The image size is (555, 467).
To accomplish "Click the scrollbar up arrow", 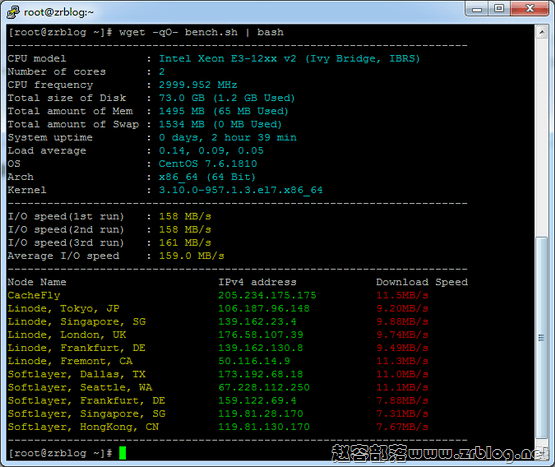I will [542, 33].
